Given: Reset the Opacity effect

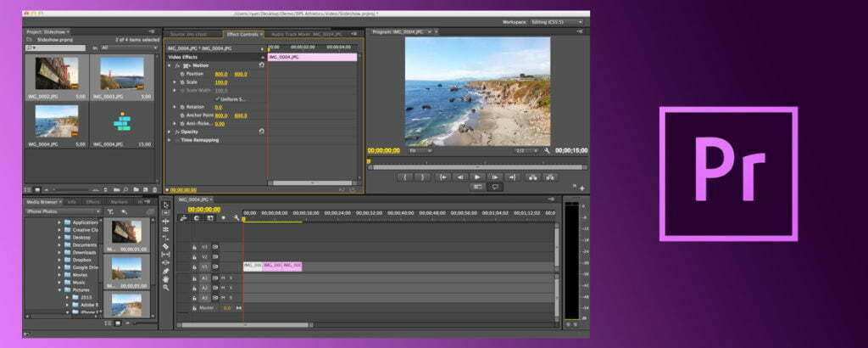Looking at the screenshot, I should [x=261, y=132].
